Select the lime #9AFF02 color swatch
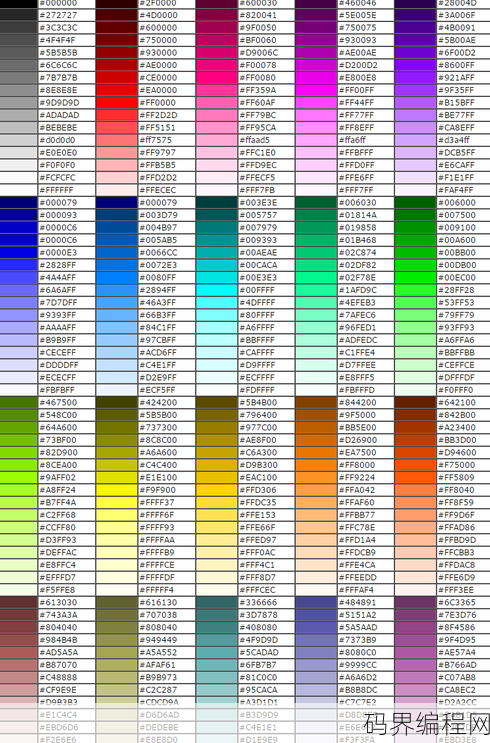The height and width of the screenshot is (743, 490). coord(18,477)
